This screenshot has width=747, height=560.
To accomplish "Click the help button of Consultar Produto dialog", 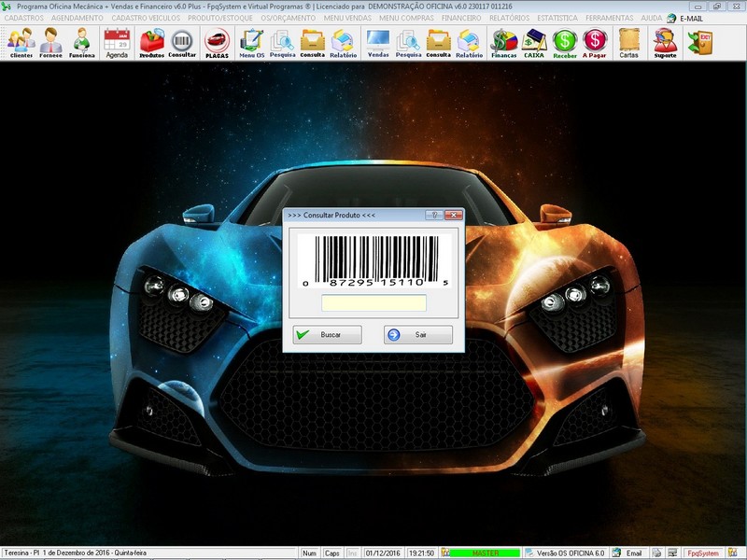I will [434, 216].
